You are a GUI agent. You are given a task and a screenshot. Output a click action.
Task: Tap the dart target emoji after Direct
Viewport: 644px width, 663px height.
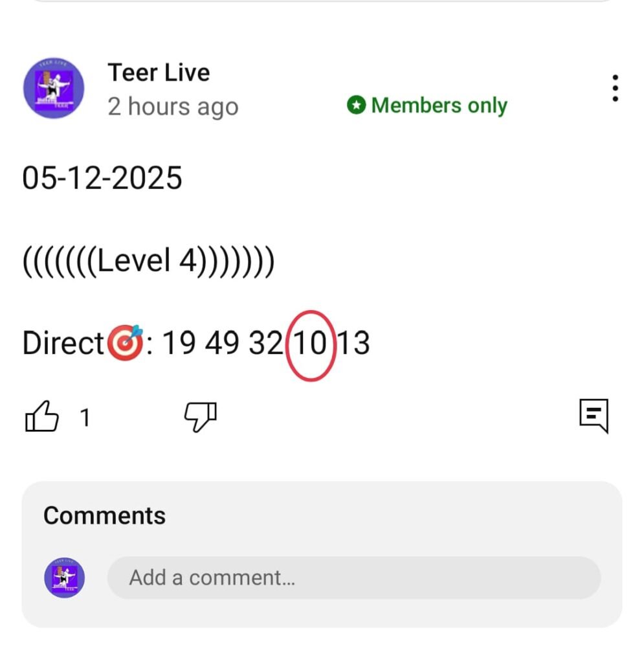coord(124,344)
